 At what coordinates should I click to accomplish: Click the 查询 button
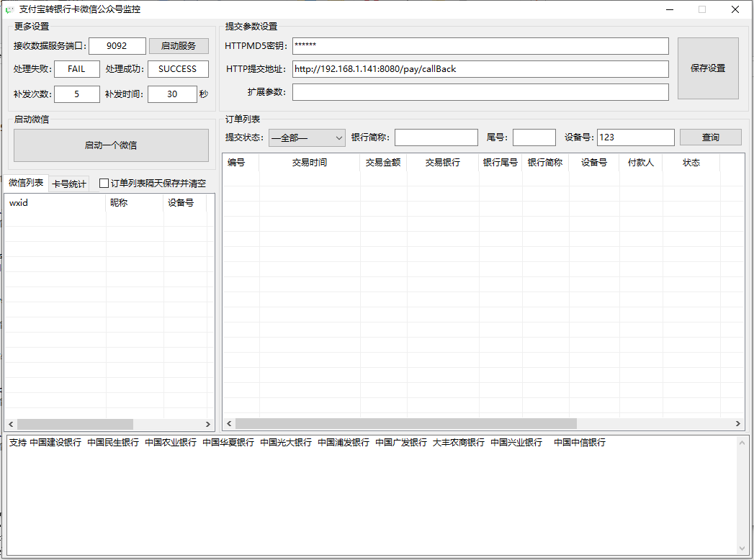click(x=710, y=137)
